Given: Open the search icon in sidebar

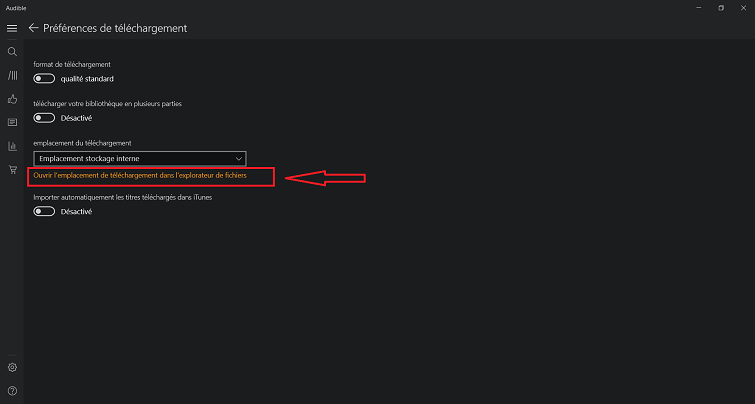Looking at the screenshot, I should 12,52.
